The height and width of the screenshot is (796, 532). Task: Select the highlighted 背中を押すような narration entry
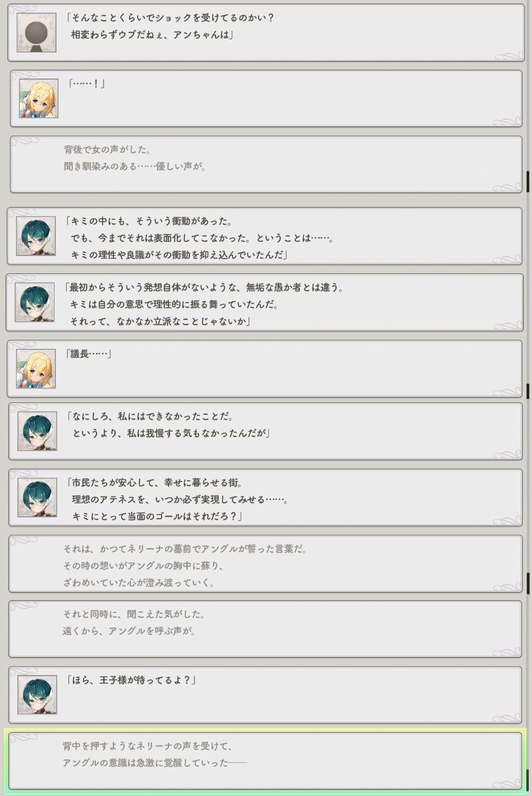(265, 760)
